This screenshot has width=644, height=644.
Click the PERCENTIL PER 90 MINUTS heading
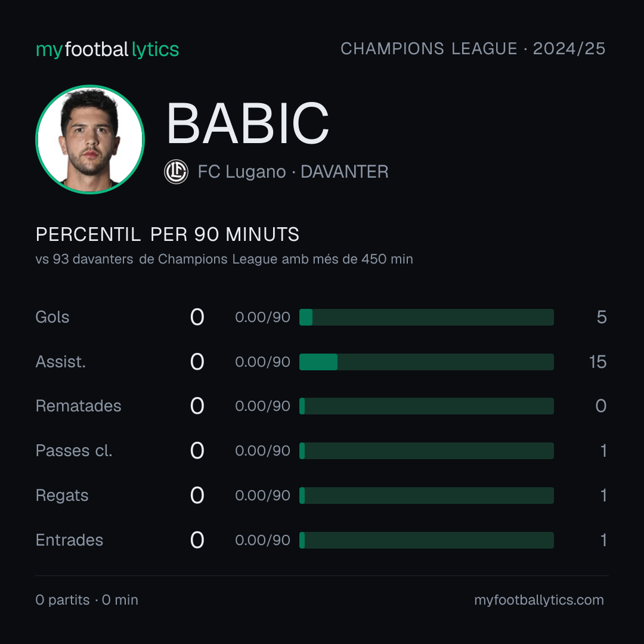coord(167,234)
